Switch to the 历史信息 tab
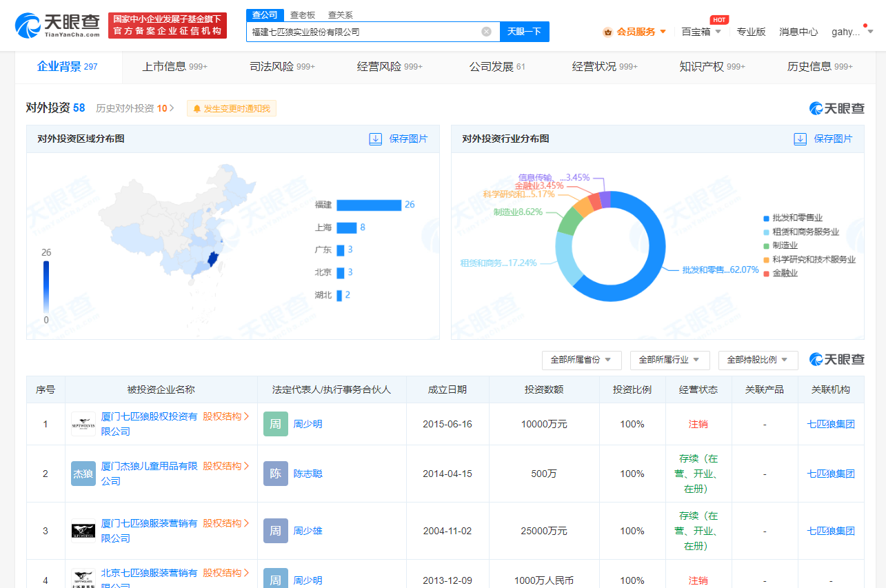 (x=820, y=67)
